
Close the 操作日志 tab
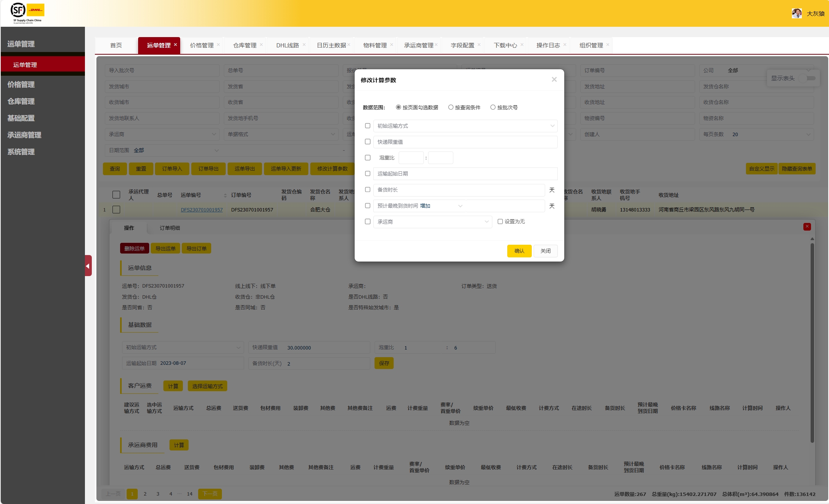tap(565, 45)
